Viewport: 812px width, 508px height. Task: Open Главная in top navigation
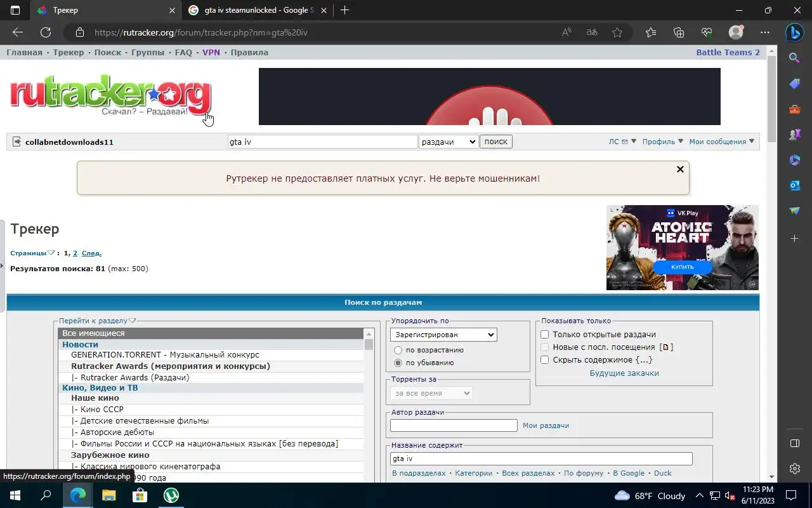pyautogui.click(x=24, y=52)
